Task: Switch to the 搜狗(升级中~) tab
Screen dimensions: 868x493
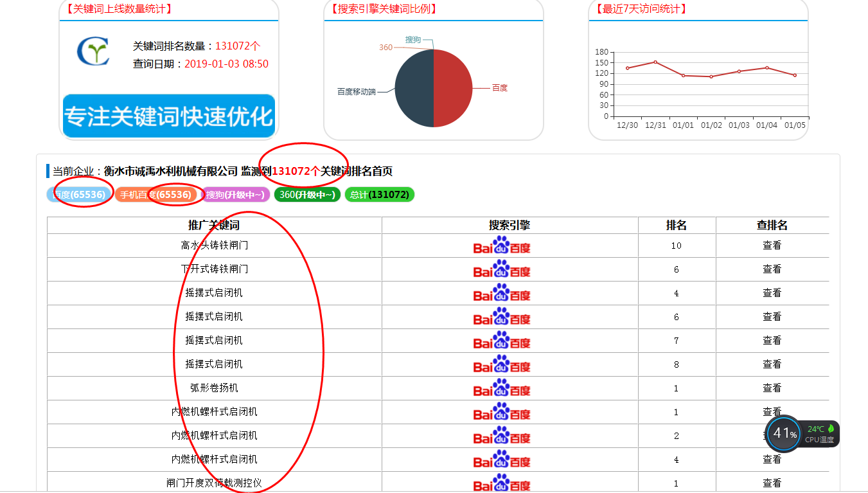Action: click(235, 195)
